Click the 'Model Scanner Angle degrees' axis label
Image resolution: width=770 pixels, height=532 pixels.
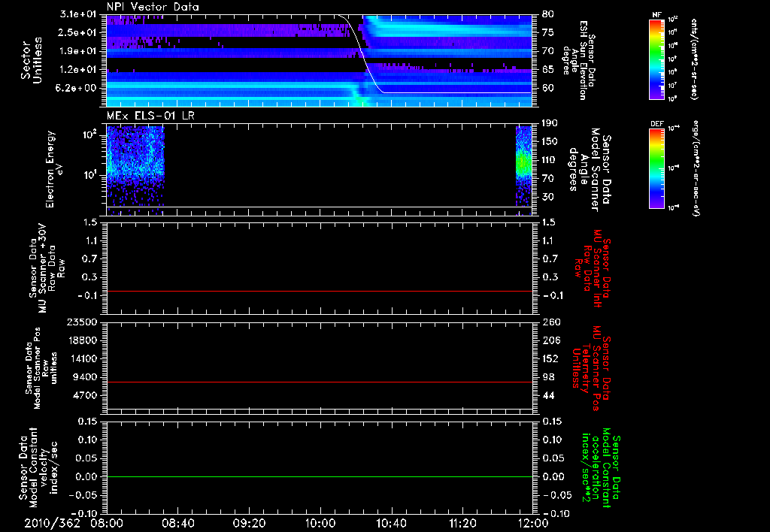coord(588,170)
